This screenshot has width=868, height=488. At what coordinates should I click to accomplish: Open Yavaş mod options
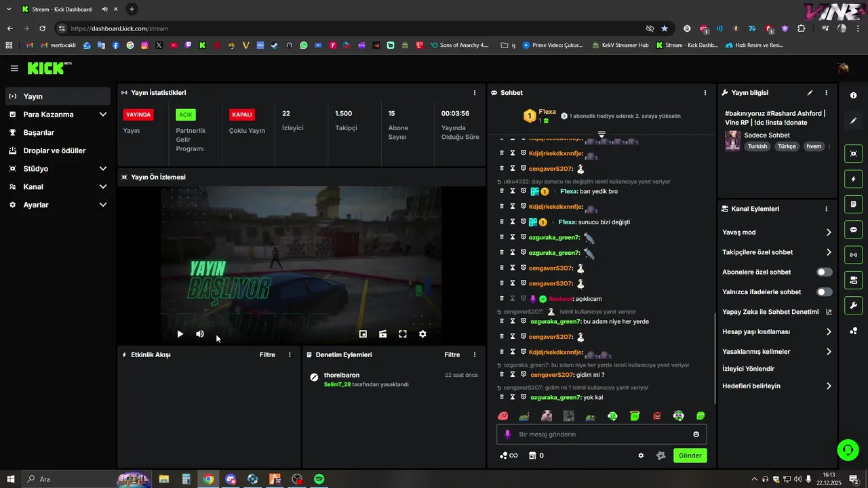click(777, 232)
